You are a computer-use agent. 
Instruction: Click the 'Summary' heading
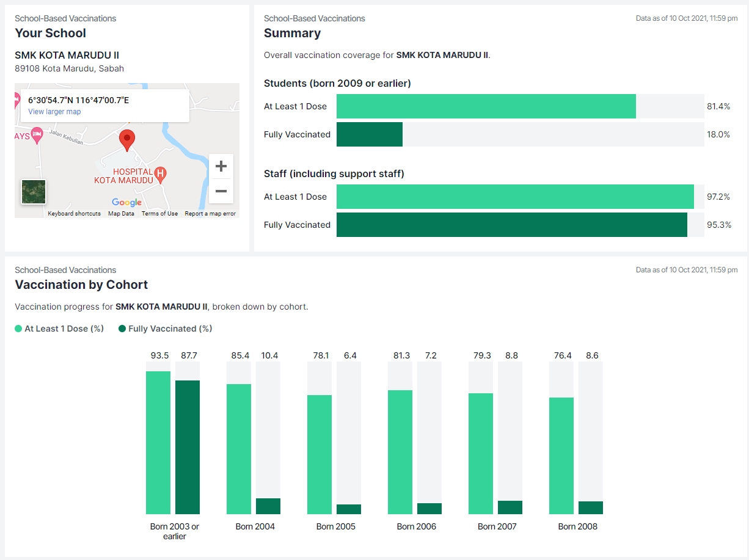(292, 33)
